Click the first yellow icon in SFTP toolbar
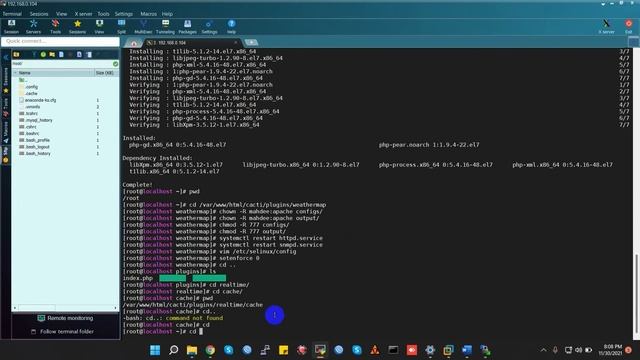640x360 pixels. coord(16,54)
